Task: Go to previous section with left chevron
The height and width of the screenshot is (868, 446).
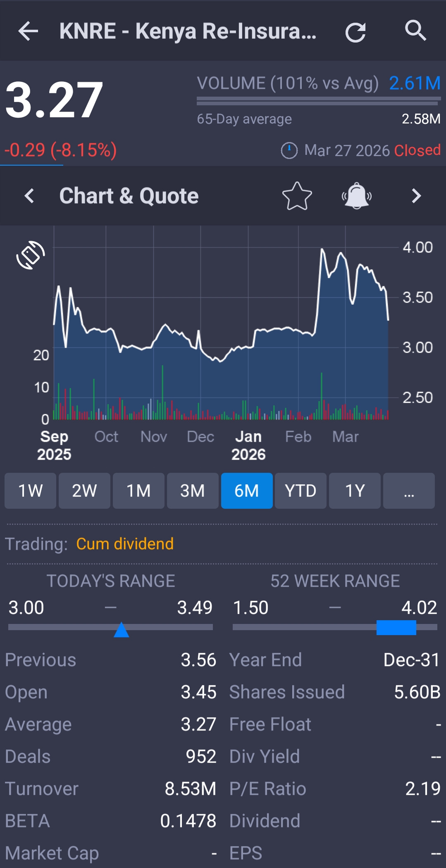Action: point(29,196)
